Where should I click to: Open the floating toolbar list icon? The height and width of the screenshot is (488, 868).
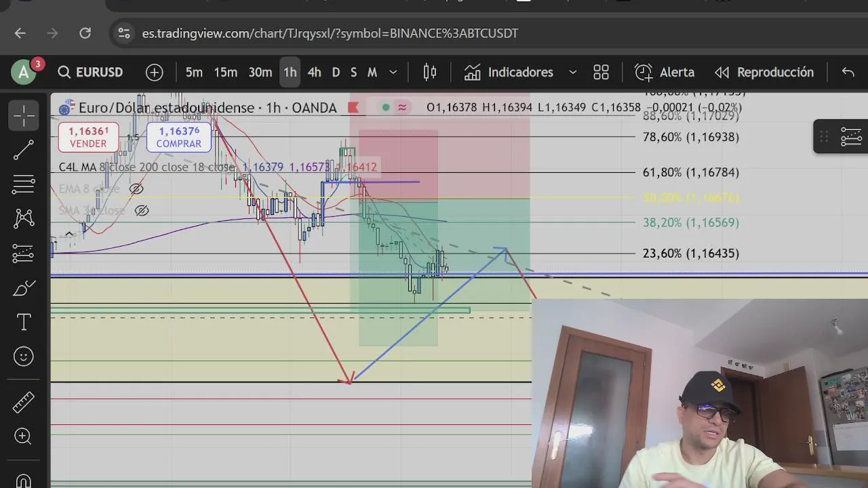click(851, 137)
